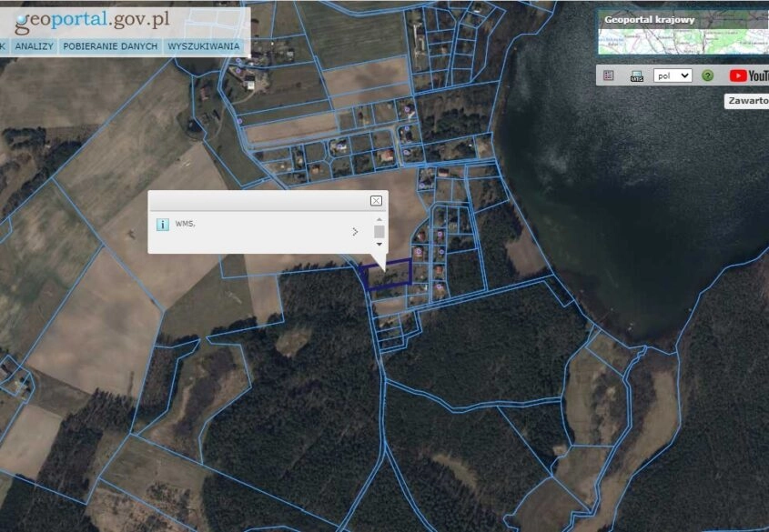Open the WYSZUKIWANIA menu
769x532 pixels.
pos(204,46)
